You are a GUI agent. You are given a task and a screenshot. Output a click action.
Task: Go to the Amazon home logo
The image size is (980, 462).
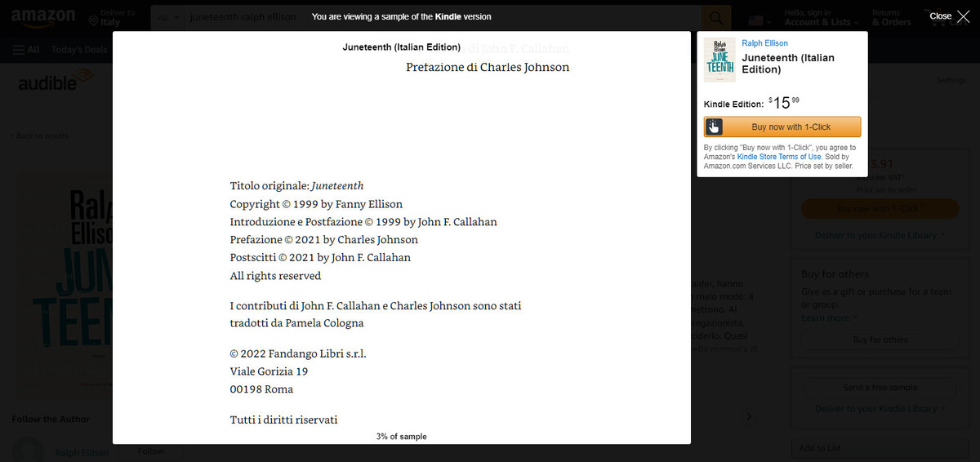(x=42, y=17)
